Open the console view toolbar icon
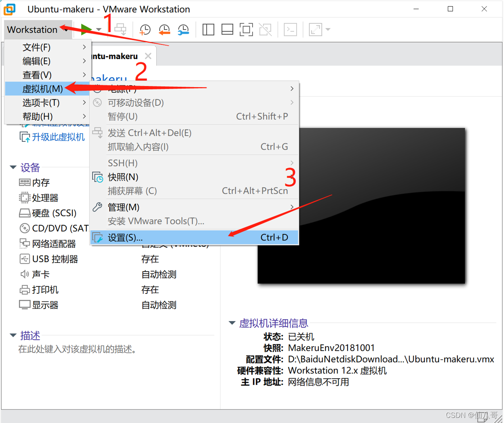 click(291, 30)
